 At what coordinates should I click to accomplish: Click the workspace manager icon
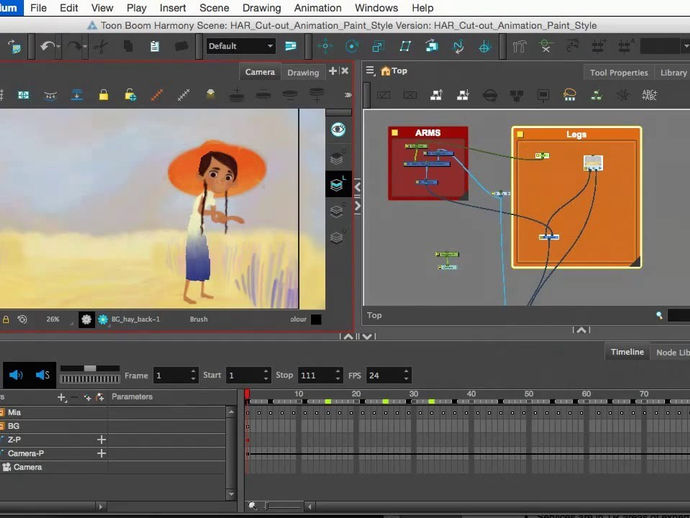(290, 46)
